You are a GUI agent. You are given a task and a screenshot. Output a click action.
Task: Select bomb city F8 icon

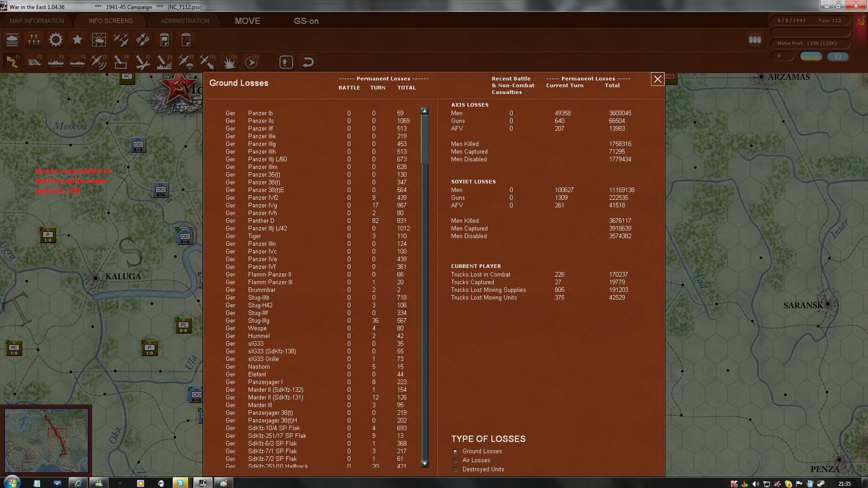pos(164,62)
